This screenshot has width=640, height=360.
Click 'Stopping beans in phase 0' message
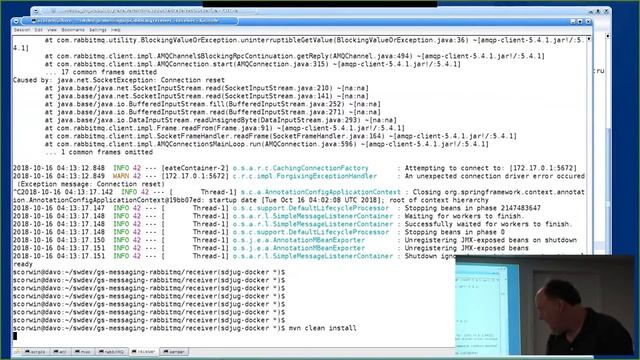coord(454,232)
